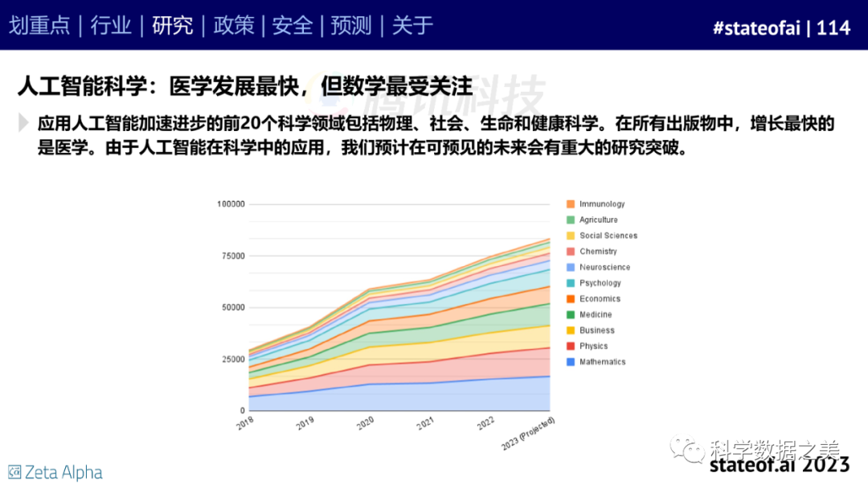
Task: Click the triangle bullet before the paragraph
Action: click(x=23, y=123)
